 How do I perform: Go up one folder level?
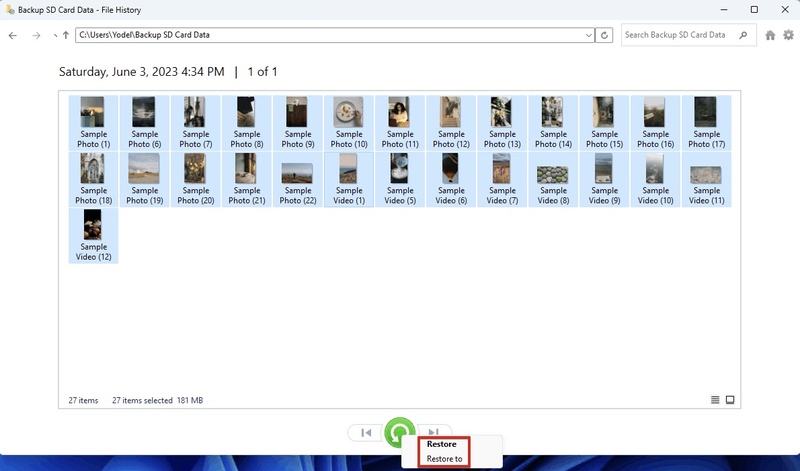(x=66, y=35)
